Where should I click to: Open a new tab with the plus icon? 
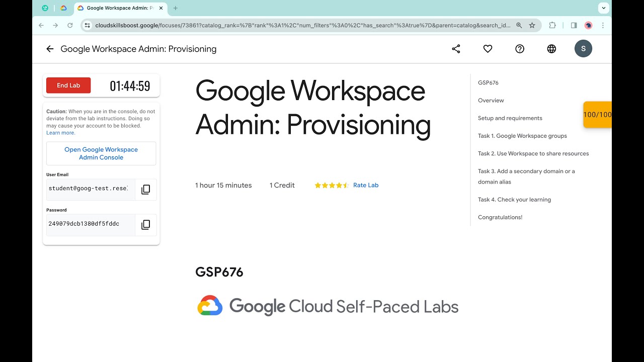pyautogui.click(x=176, y=8)
